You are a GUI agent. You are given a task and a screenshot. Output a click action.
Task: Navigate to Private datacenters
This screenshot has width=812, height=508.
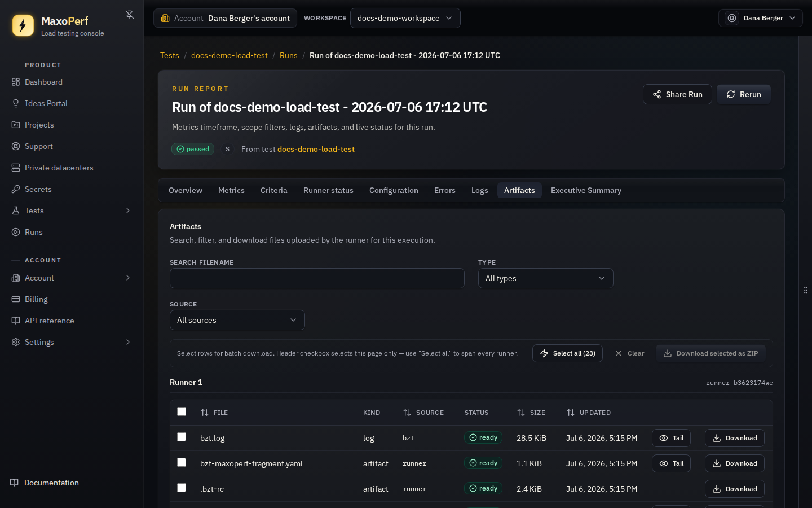click(x=59, y=168)
